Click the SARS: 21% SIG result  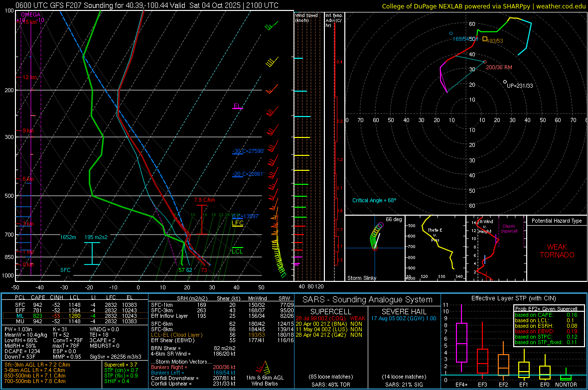[404, 385]
